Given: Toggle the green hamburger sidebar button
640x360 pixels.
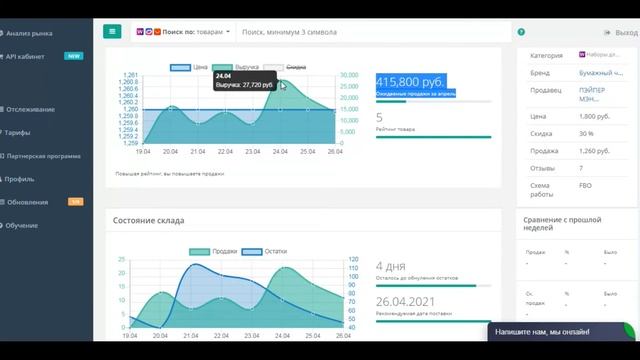Looking at the screenshot, I should coord(112,31).
